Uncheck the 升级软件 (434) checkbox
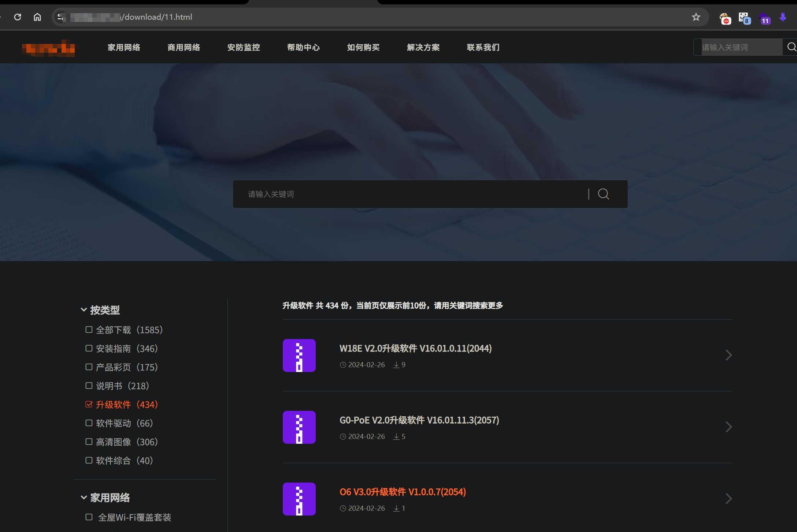797x532 pixels. tap(89, 404)
